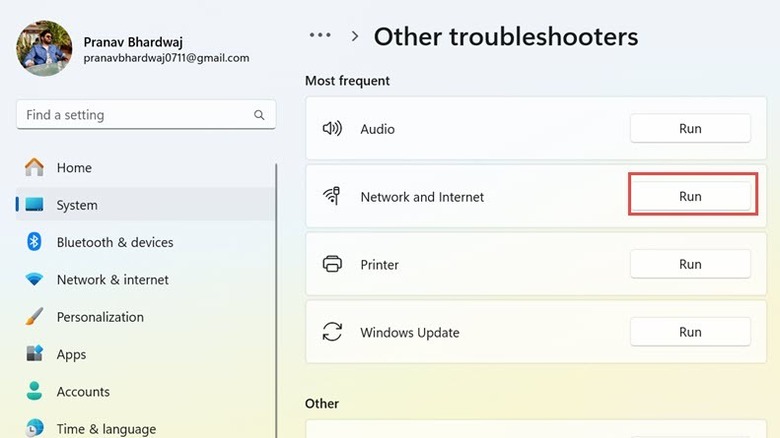The width and height of the screenshot is (780, 438).
Task: Run the Printer troubleshooter
Action: click(x=690, y=265)
